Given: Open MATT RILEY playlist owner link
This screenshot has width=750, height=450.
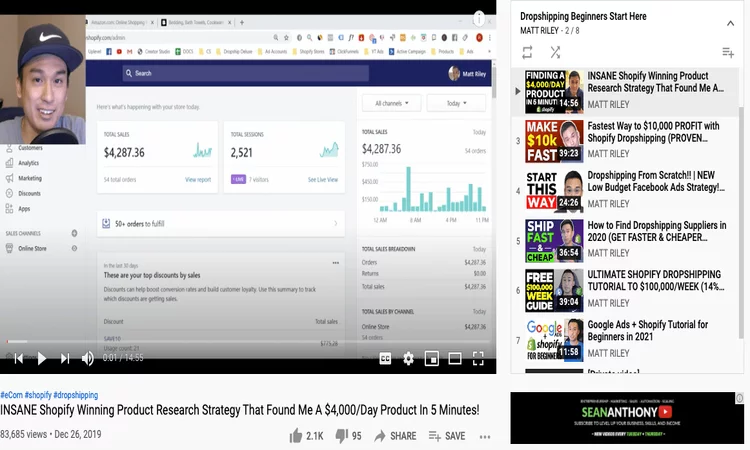Looking at the screenshot, I should 539,31.
